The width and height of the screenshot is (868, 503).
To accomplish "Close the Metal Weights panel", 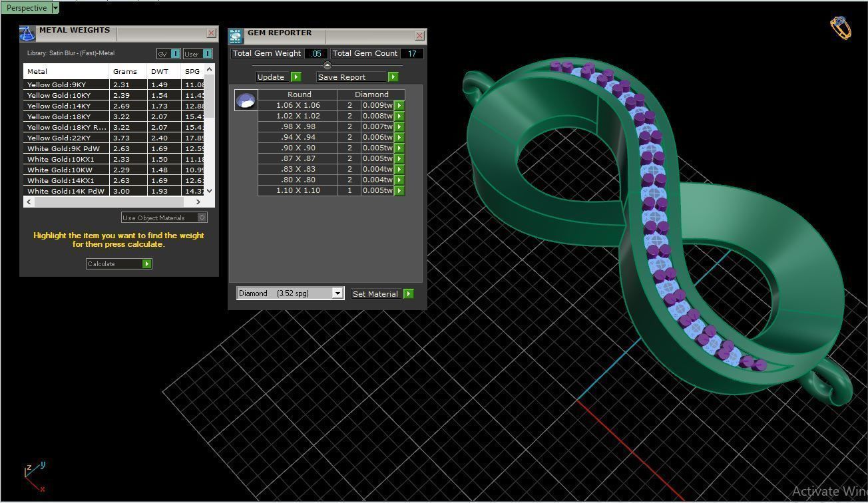I will coord(212,33).
